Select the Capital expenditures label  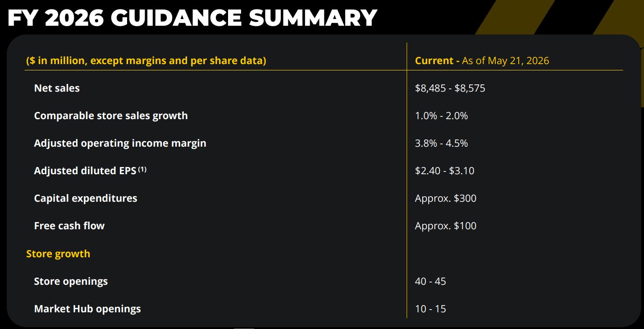[x=86, y=198]
